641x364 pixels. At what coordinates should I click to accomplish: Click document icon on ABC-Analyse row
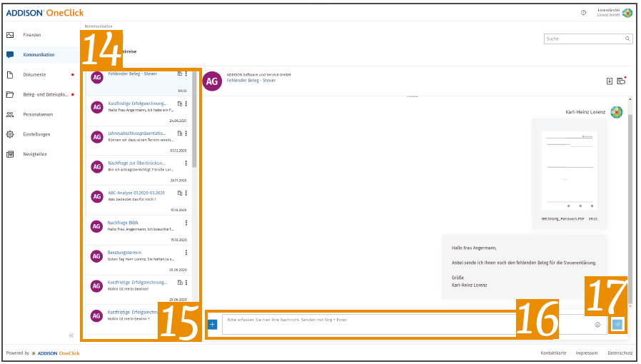[179, 193]
